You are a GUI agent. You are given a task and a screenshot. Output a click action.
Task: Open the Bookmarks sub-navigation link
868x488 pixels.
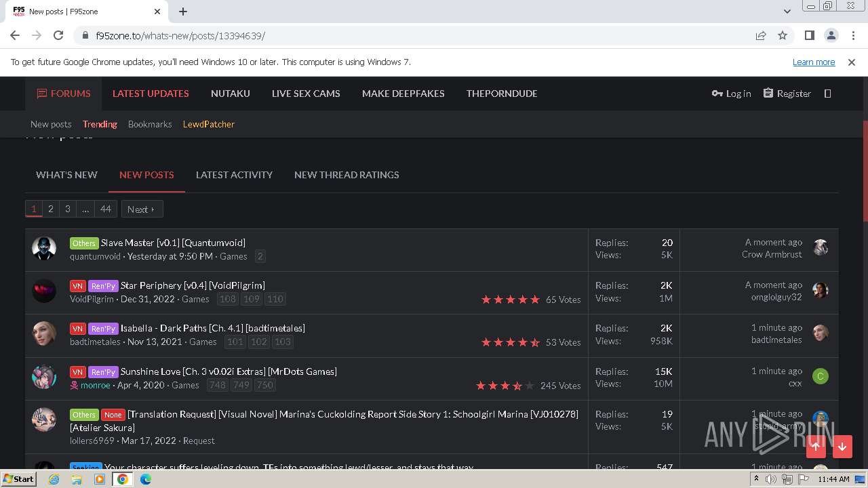[x=150, y=124]
